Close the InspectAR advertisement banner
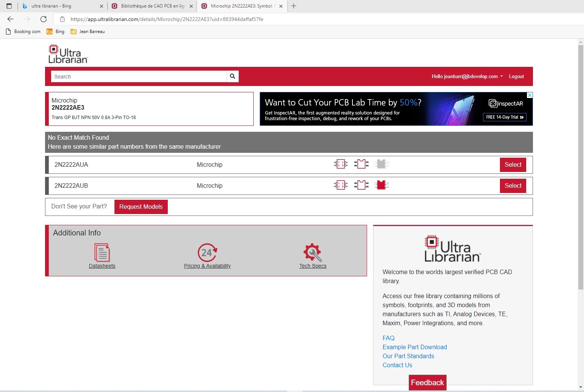Image resolution: width=584 pixels, height=392 pixels. coord(530,95)
